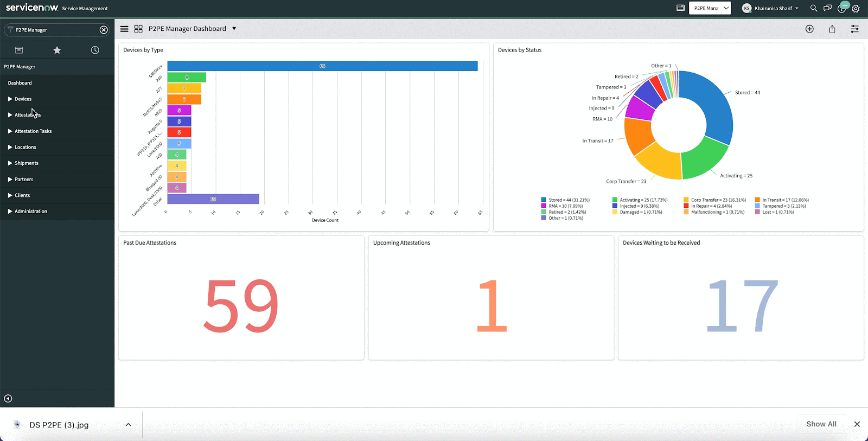
Task: Click Show All downloads button
Action: click(821, 424)
